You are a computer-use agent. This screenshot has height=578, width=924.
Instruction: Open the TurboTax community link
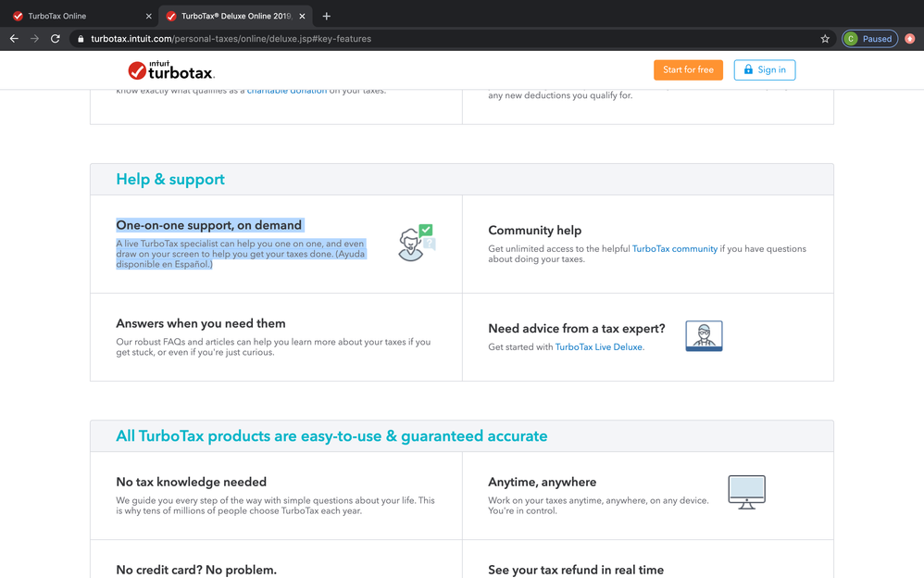[x=675, y=249]
